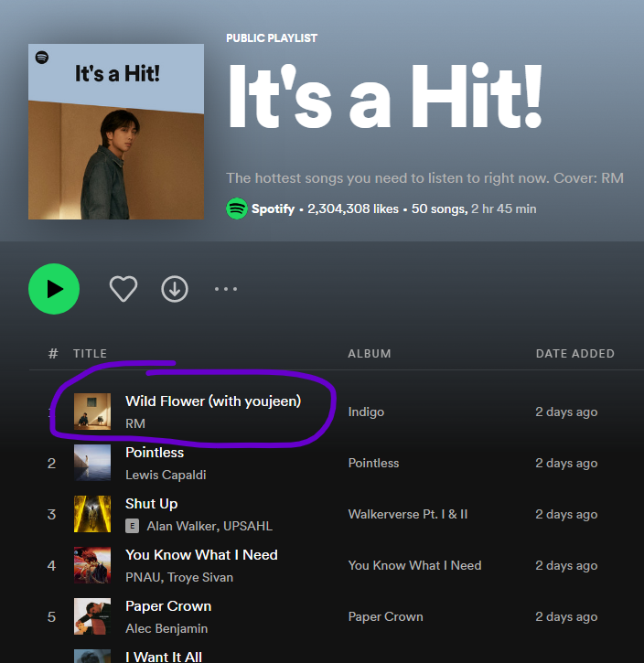Select the Paper Crown track title
The width and height of the screenshot is (644, 663).
coord(168,606)
